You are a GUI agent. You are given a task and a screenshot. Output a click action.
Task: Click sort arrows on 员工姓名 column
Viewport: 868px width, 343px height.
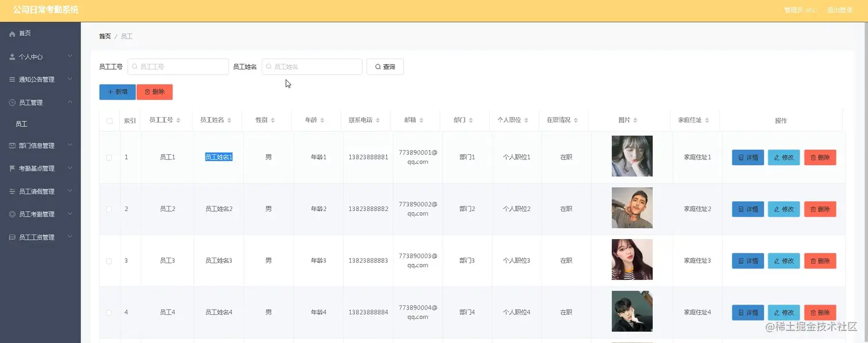(230, 120)
